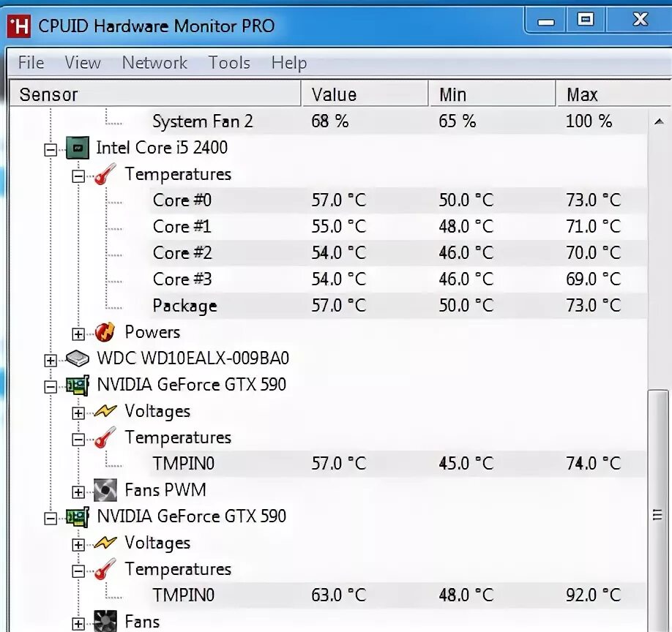The width and height of the screenshot is (672, 632).
Task: Select the Powers label
Action: click(152, 332)
